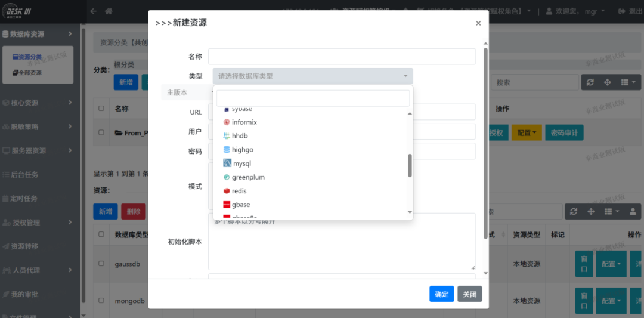Viewport: 644px width, 318px height.
Task: Open the 核心资源 sidebar menu
Action: [x=37, y=102]
